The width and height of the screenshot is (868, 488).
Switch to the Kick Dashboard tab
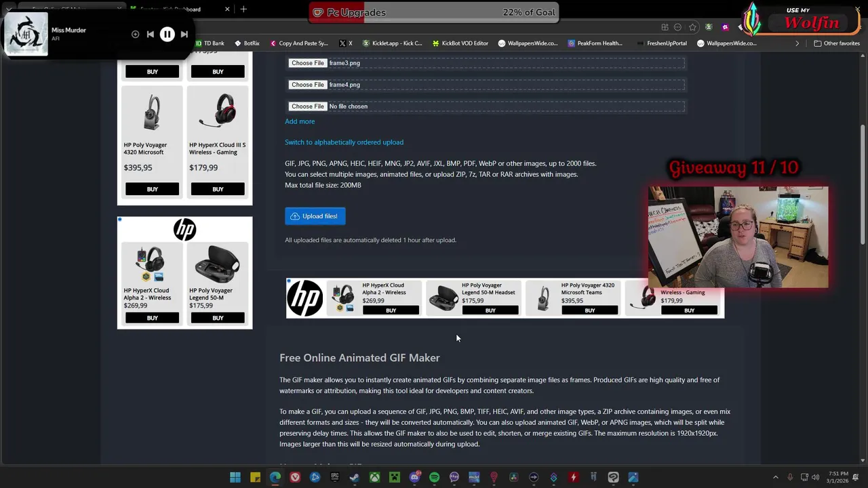pyautogui.click(x=176, y=9)
